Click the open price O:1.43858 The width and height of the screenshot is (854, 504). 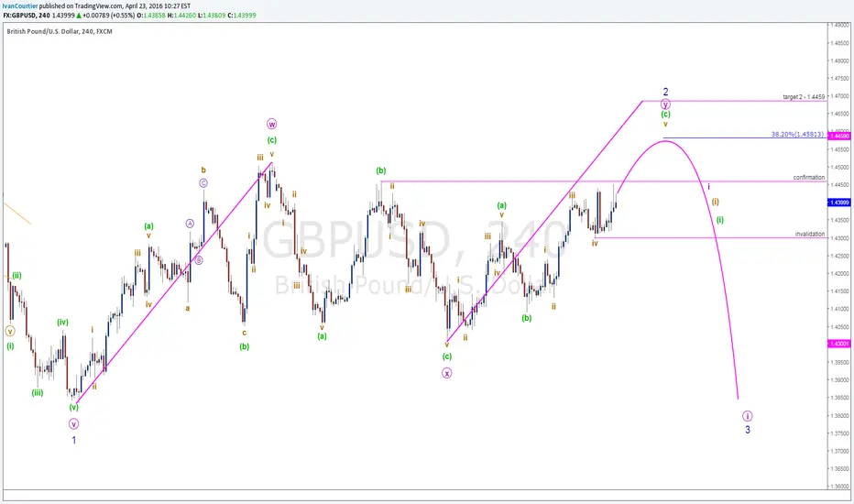point(151,16)
